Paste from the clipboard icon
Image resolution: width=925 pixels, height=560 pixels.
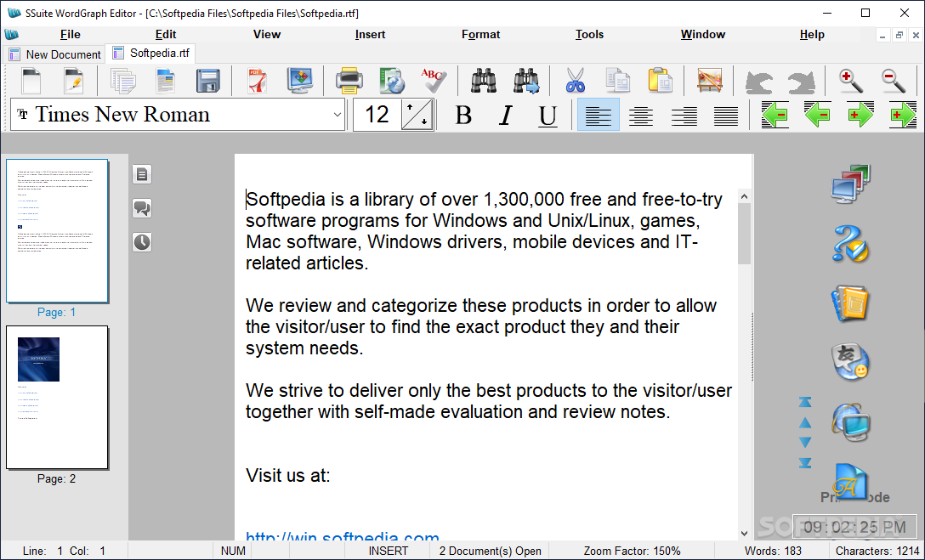coord(660,81)
